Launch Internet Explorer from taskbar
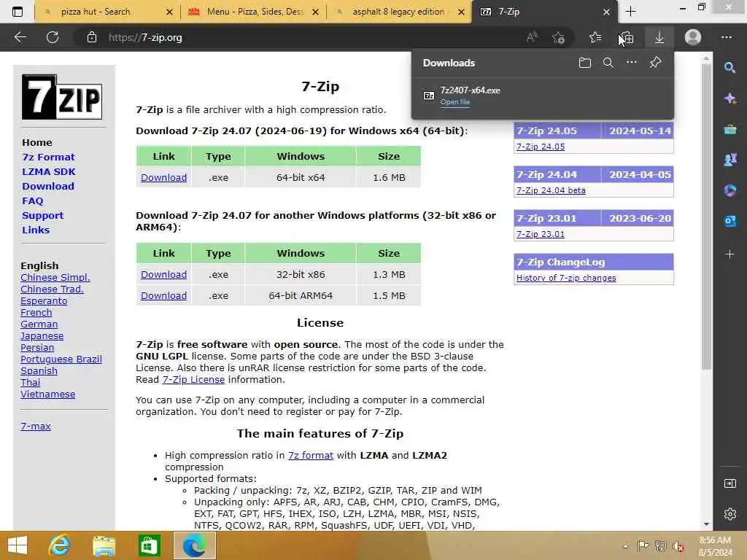The width and height of the screenshot is (747, 560). 60,545
